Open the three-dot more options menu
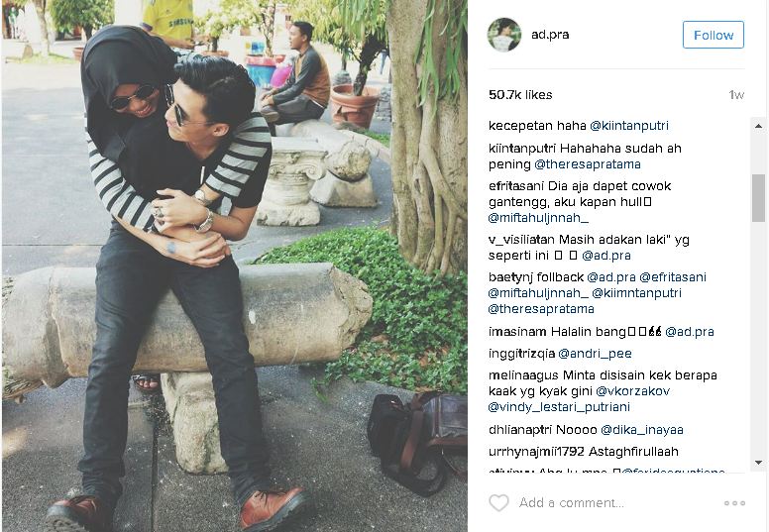 coord(734,503)
